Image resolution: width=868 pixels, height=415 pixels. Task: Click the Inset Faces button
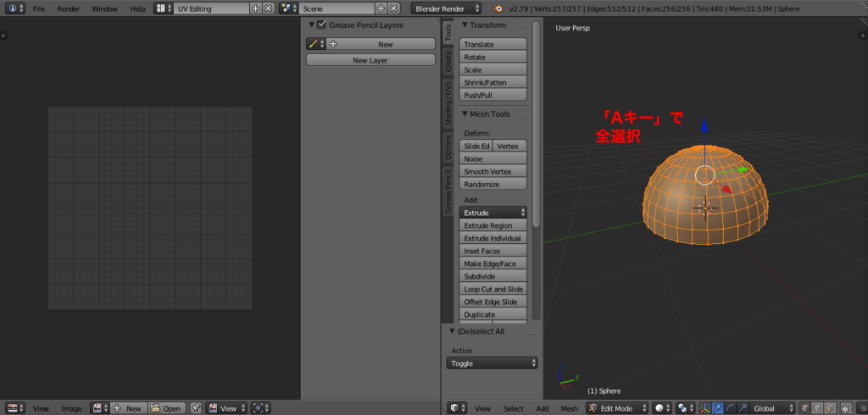(492, 251)
